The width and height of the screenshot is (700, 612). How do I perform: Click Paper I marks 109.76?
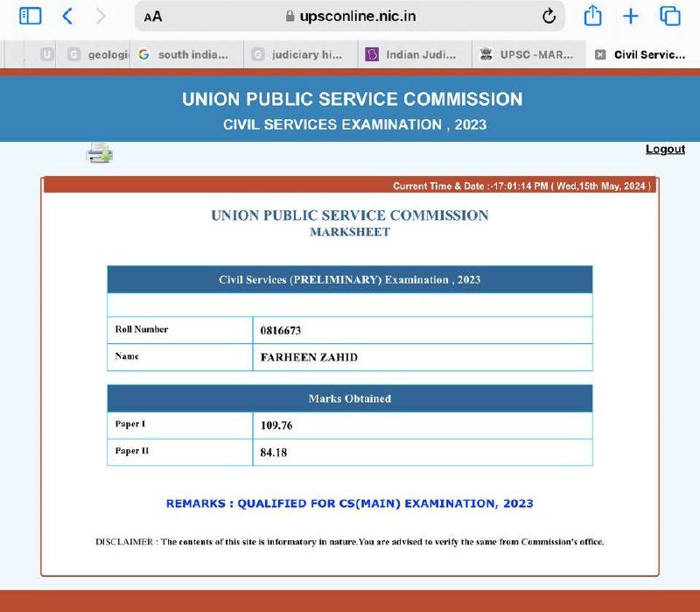[276, 426]
